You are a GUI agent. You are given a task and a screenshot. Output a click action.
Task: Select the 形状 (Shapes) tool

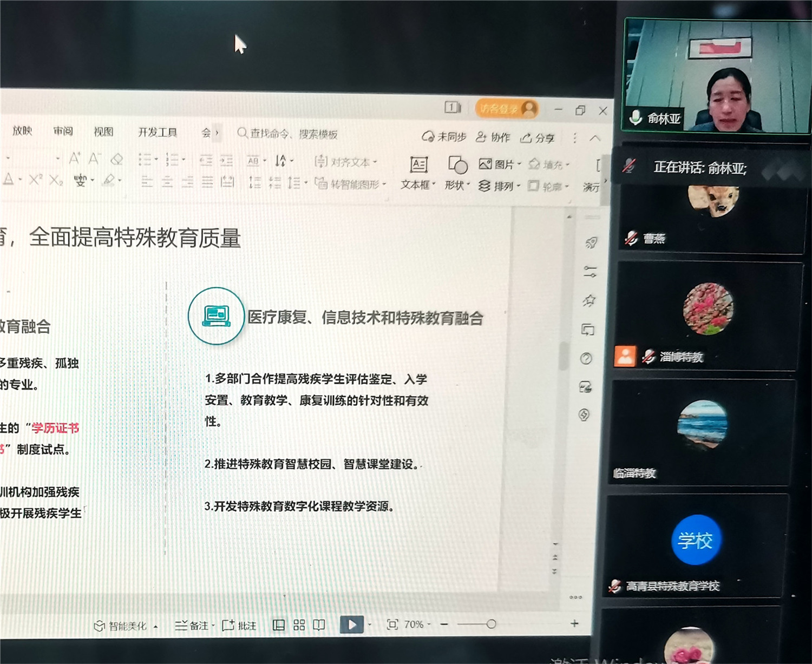click(456, 174)
